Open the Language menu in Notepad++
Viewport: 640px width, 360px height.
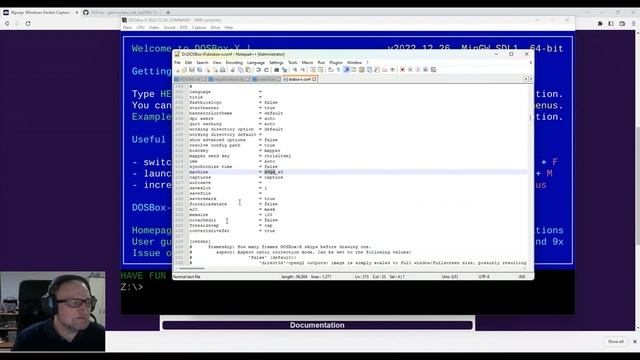coord(256,62)
